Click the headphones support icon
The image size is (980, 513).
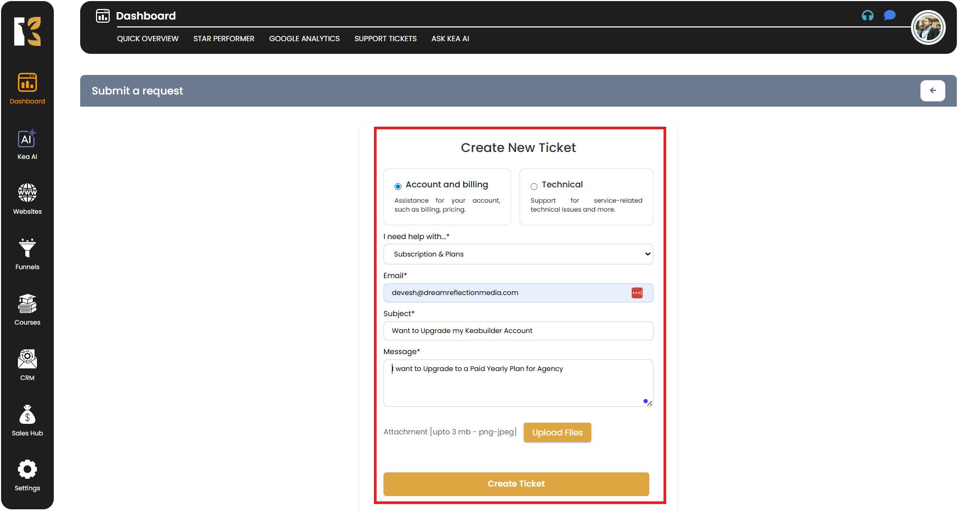(867, 16)
